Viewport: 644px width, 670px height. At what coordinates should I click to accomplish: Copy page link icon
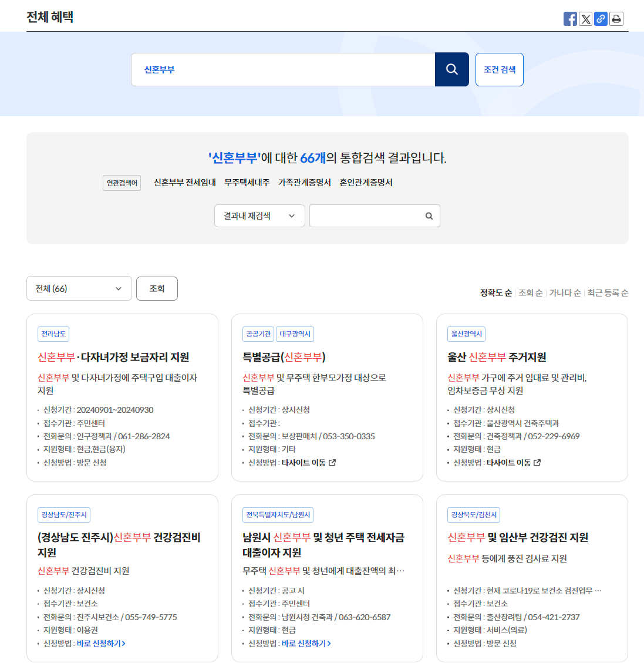(601, 19)
